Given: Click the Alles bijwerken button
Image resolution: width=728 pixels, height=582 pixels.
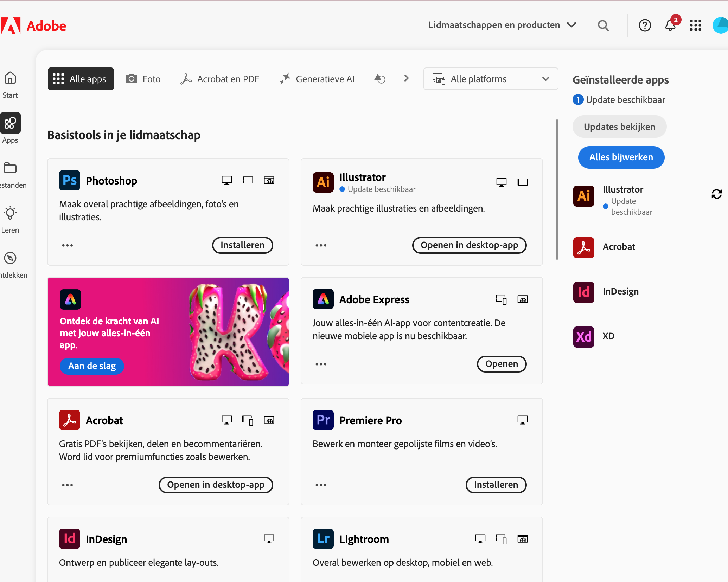Looking at the screenshot, I should tap(621, 157).
